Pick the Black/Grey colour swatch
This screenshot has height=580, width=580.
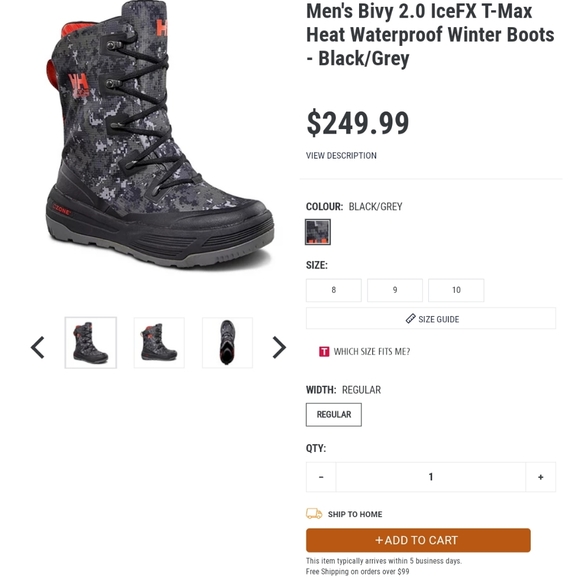(x=318, y=232)
